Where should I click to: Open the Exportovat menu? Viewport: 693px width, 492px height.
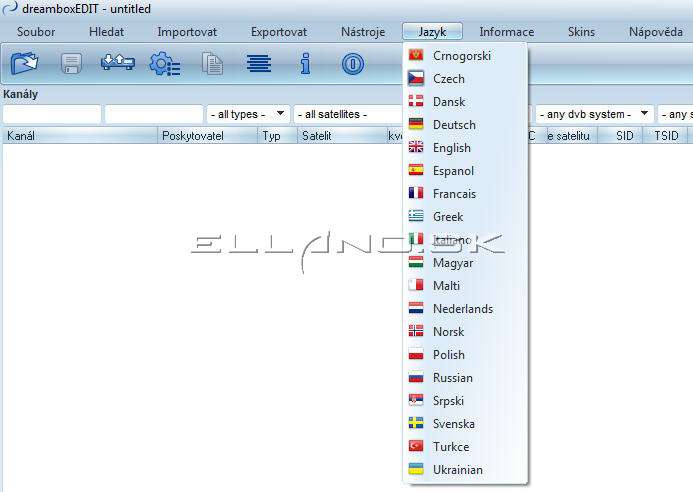[x=279, y=32]
